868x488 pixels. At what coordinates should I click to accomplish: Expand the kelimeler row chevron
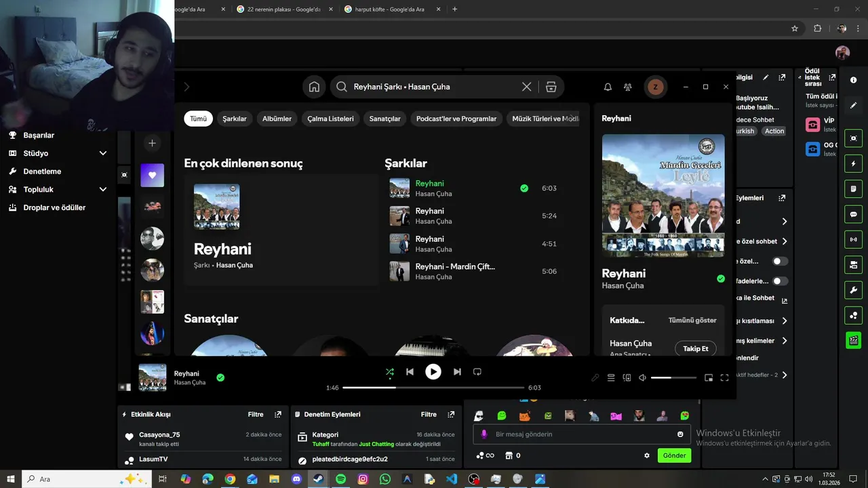785,341
